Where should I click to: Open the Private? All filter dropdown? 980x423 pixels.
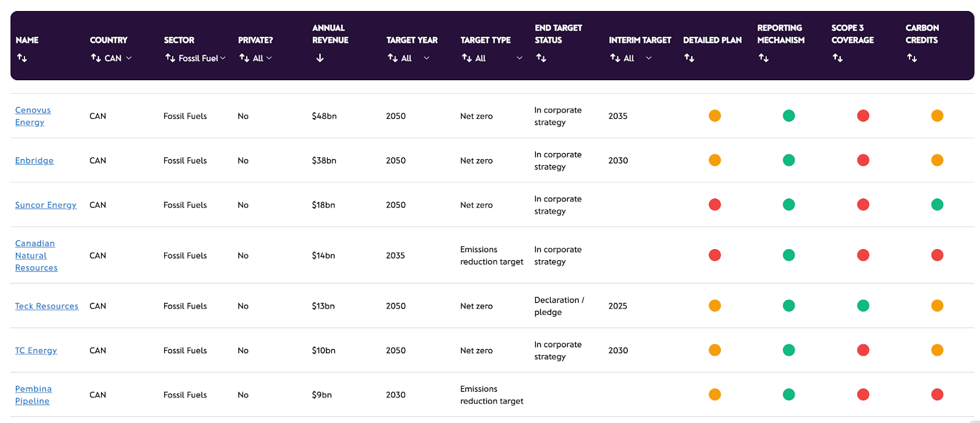point(263,58)
